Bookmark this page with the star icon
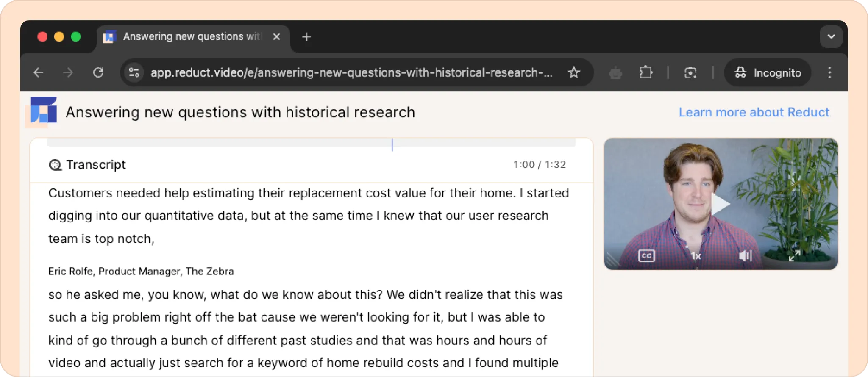868x377 pixels. tap(574, 73)
